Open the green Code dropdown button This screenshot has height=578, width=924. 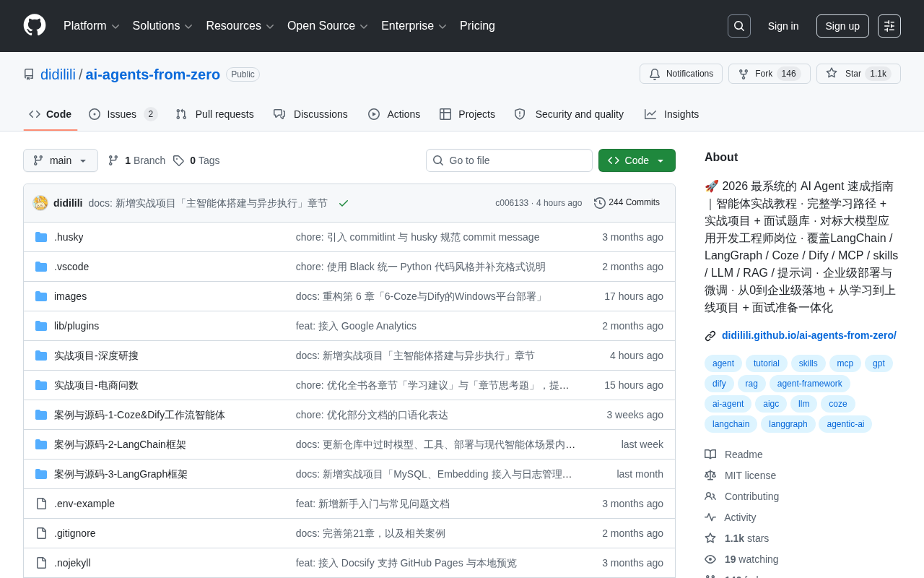637,160
